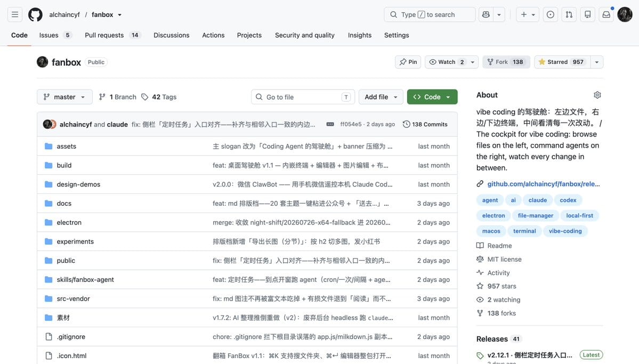
Task: Open the skills/fanbox-agent folder
Action: tap(85, 280)
